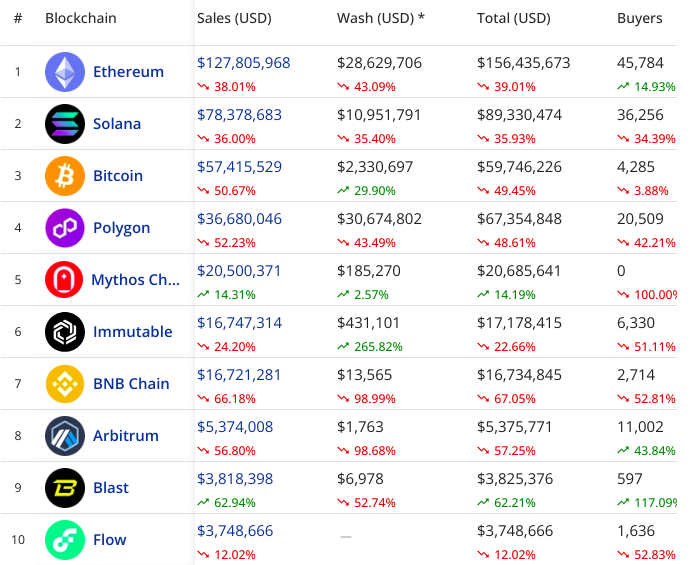Select Solana total $89,330,474
Image resolution: width=692 pixels, height=565 pixels.
click(x=519, y=115)
